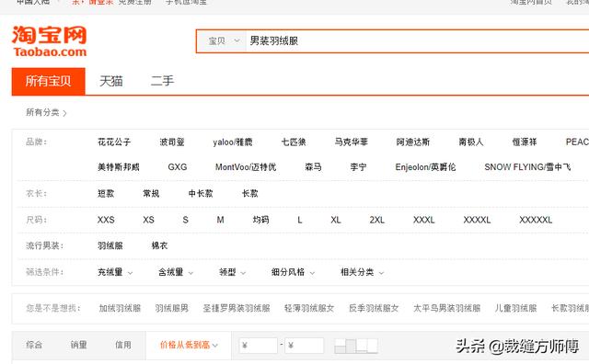Image resolution: width=589 pixels, height=364 pixels.
Task: Filter by brand 美特斯邦威
Action: tap(119, 167)
